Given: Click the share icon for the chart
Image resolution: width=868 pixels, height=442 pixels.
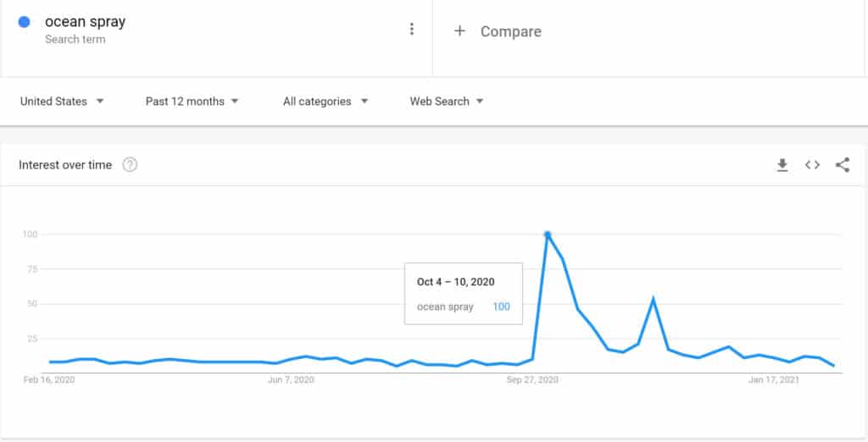Looking at the screenshot, I should 843,165.
